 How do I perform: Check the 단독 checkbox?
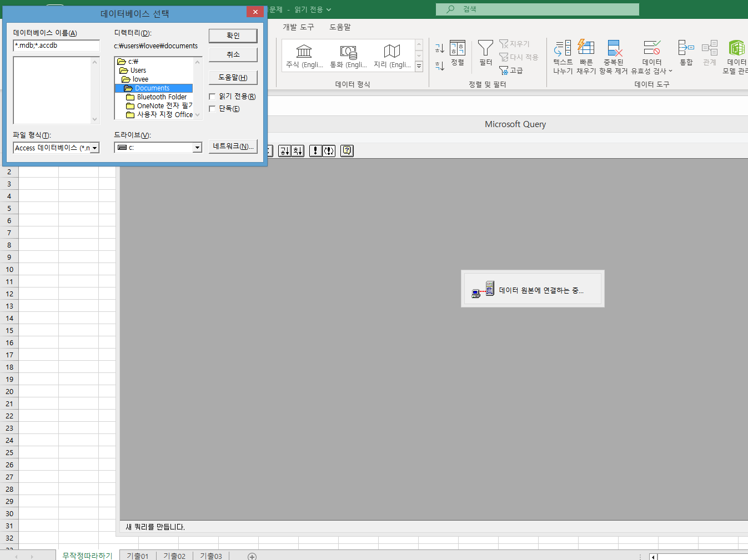pos(212,109)
